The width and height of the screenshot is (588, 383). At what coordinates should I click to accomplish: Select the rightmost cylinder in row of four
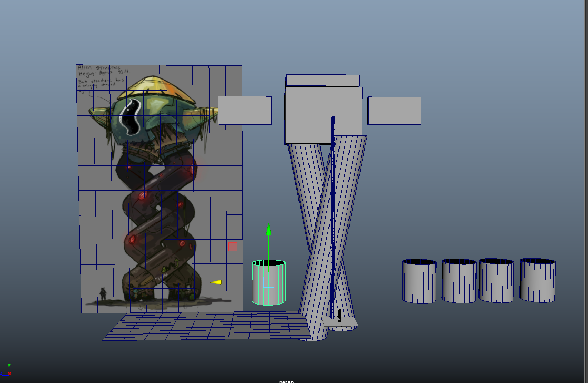tap(537, 280)
